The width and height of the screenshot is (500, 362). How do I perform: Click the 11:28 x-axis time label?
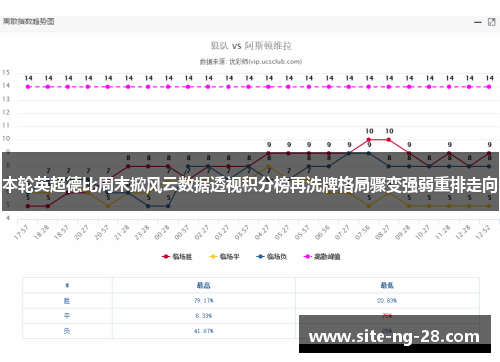tap(443, 232)
